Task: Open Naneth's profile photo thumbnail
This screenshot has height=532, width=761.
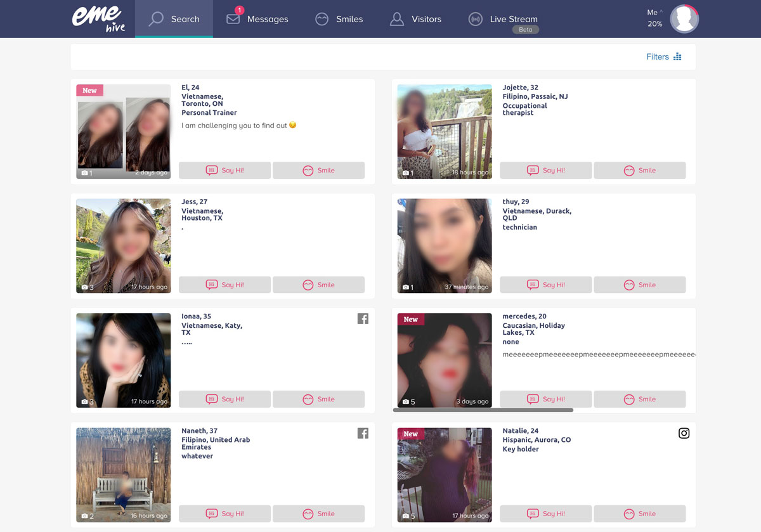Action: pyautogui.click(x=123, y=475)
